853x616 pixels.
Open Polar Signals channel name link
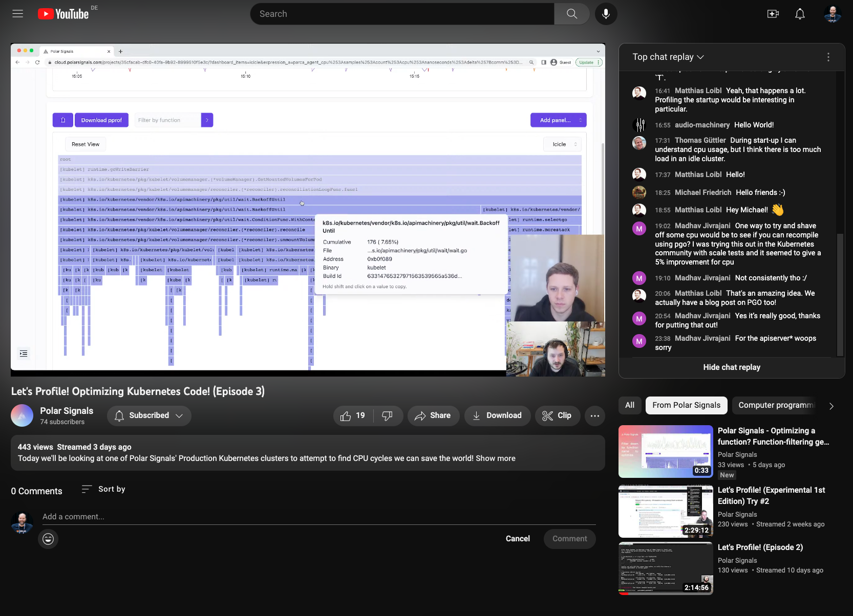click(x=67, y=411)
